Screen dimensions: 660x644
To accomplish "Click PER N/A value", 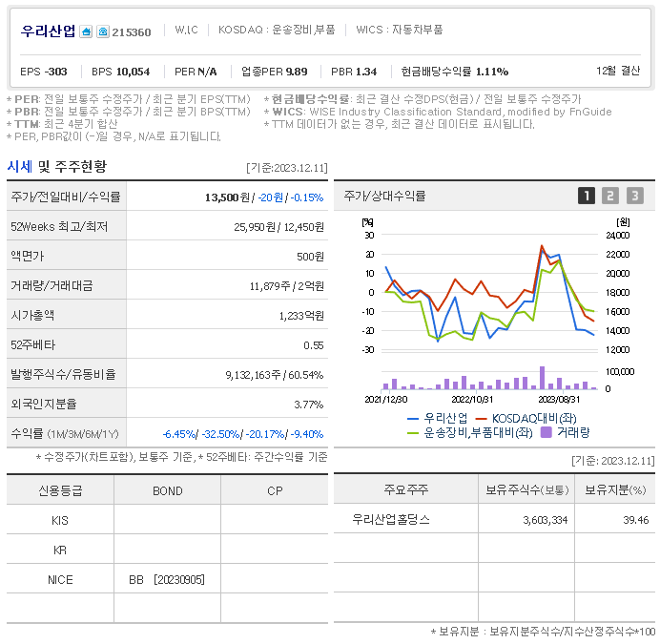I will pyautogui.click(x=207, y=72).
